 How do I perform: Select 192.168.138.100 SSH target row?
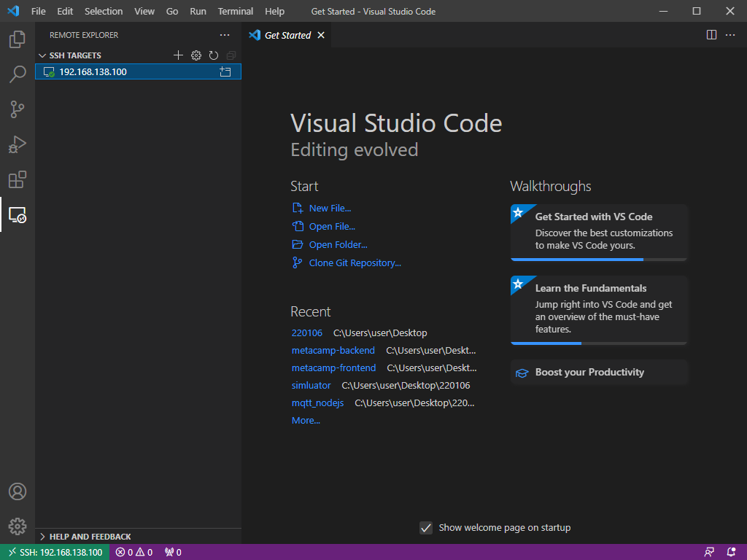click(x=138, y=72)
